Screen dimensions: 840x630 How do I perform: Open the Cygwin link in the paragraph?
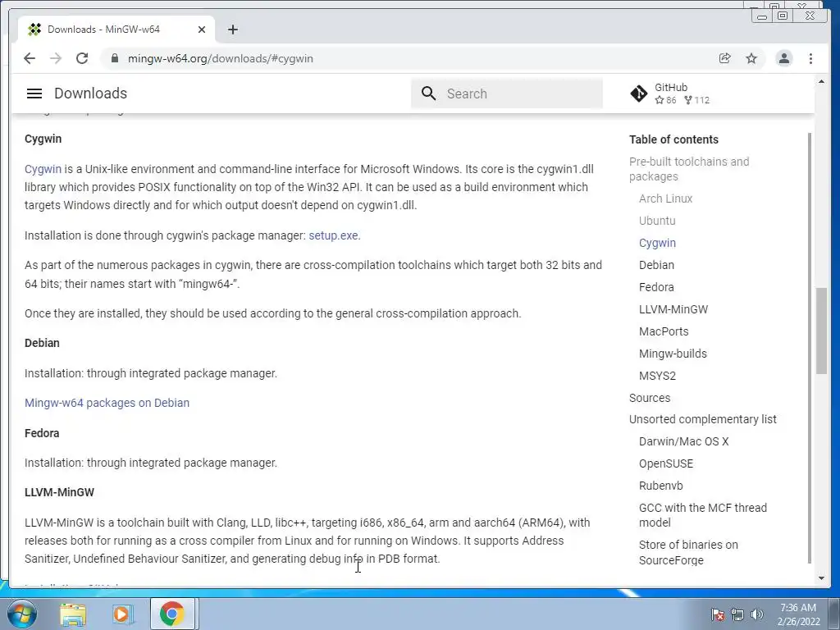(x=43, y=169)
